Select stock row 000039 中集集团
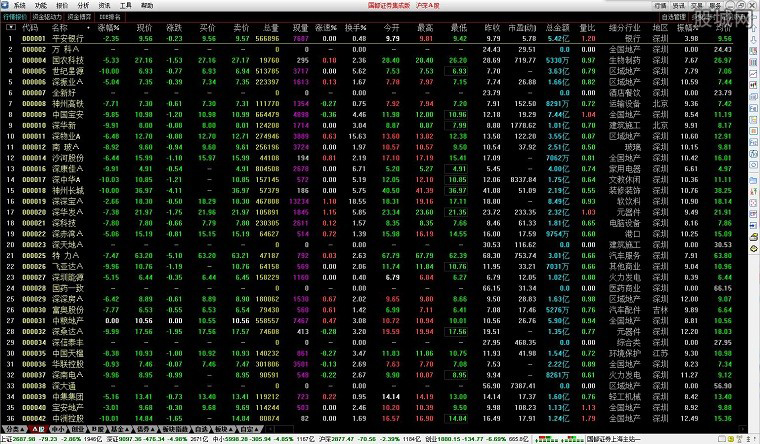Image resolution: width=760 pixels, height=444 pixels. point(368,396)
